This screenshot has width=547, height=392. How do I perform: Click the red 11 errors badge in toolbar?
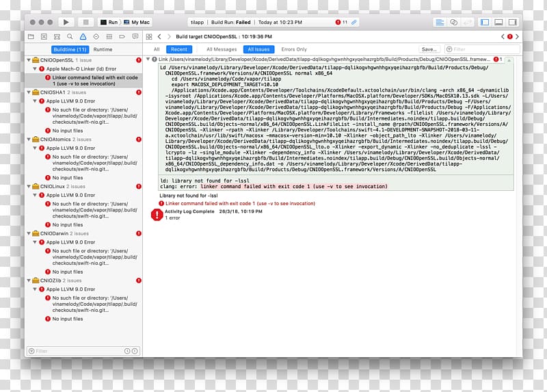(x=341, y=22)
